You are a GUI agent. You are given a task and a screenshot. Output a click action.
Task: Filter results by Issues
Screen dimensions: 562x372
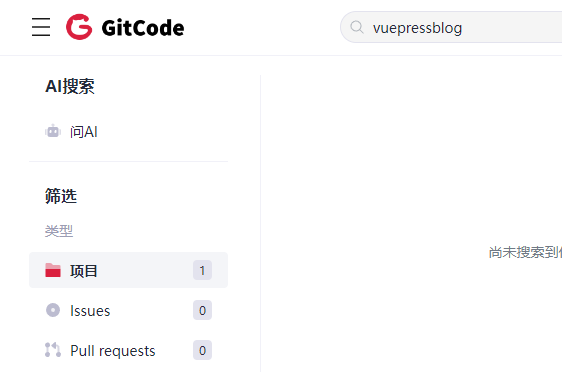click(128, 310)
